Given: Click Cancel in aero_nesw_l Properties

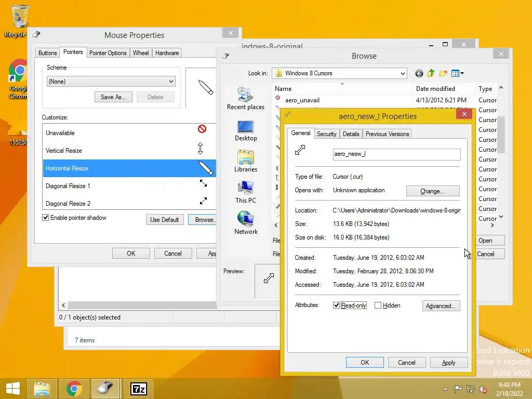Looking at the screenshot, I should tap(406, 362).
